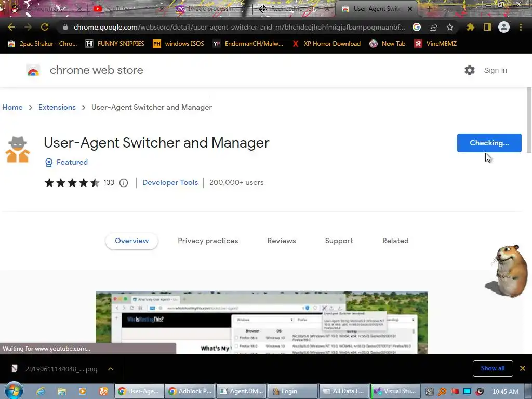532x399 pixels.
Task: Open the VineMEMZ bookmark
Action: [x=435, y=44]
